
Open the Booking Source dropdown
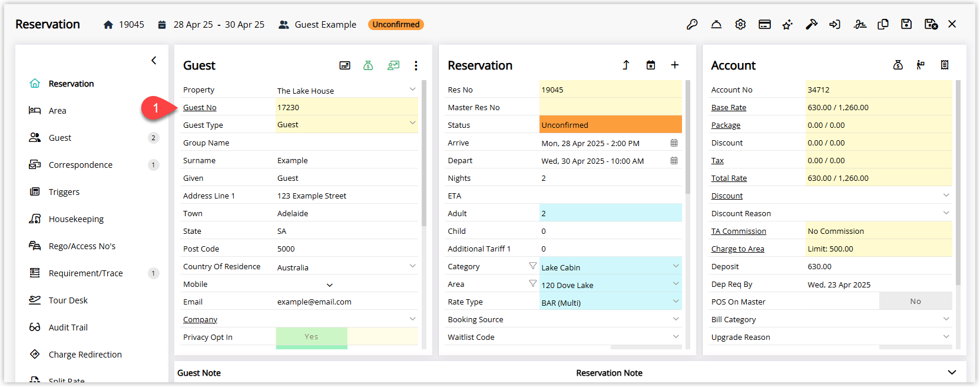(676, 319)
